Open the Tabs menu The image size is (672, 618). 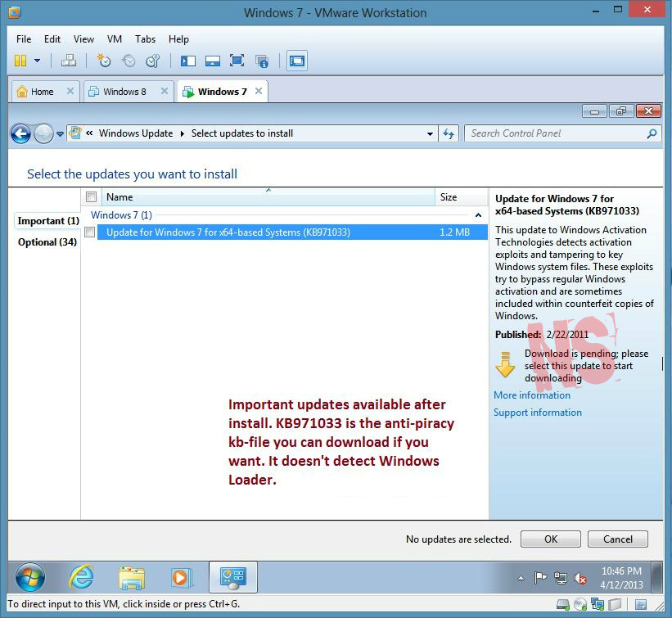tap(145, 39)
